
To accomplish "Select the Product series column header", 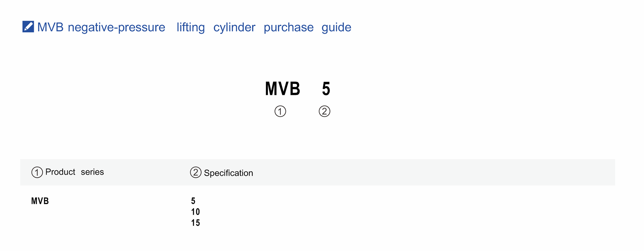I will [x=74, y=172].
